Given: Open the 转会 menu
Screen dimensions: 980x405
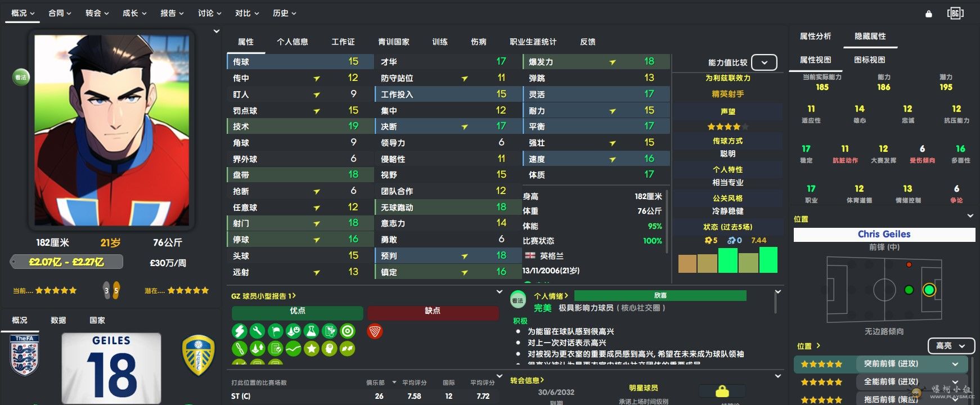Looking at the screenshot, I should point(97,13).
